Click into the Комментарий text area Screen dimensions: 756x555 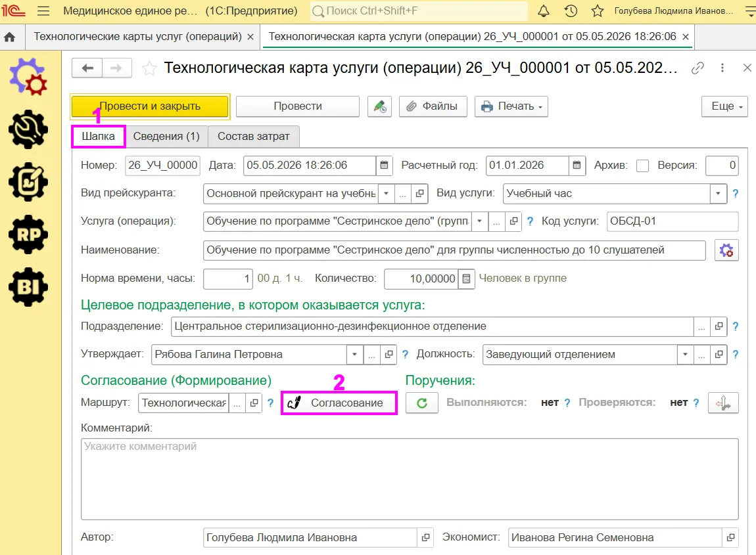click(x=410, y=479)
